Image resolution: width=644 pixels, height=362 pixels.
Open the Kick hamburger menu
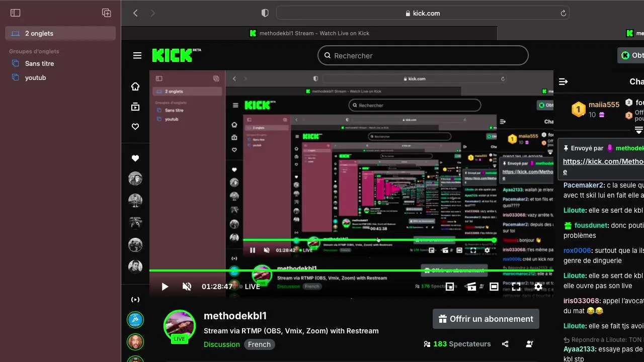[x=137, y=56]
